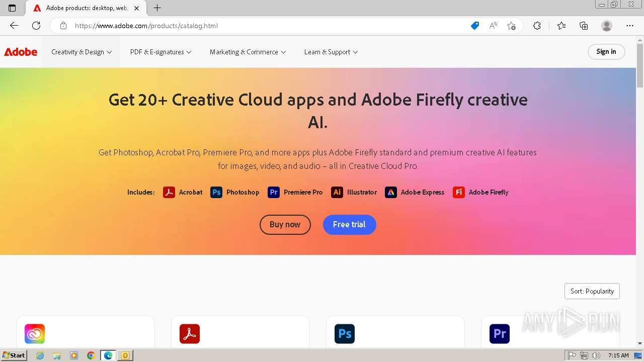Click the Edge taskbar icon
Screen dimensions: 644x362
point(108,355)
